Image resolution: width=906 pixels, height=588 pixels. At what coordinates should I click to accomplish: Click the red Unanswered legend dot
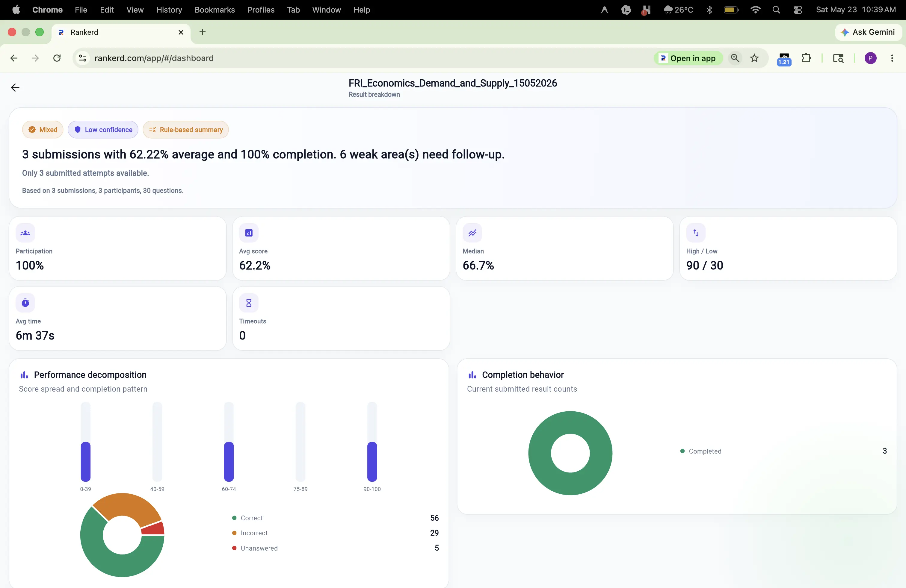234,548
